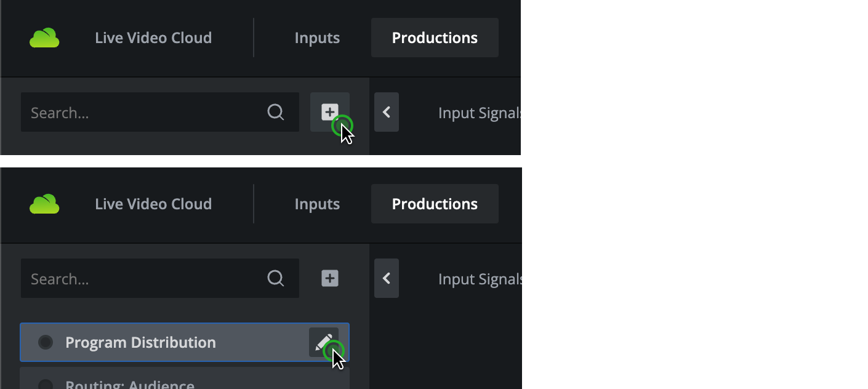Open the Productions view in the lower header
Screen dimensions: 868x389
pos(435,204)
